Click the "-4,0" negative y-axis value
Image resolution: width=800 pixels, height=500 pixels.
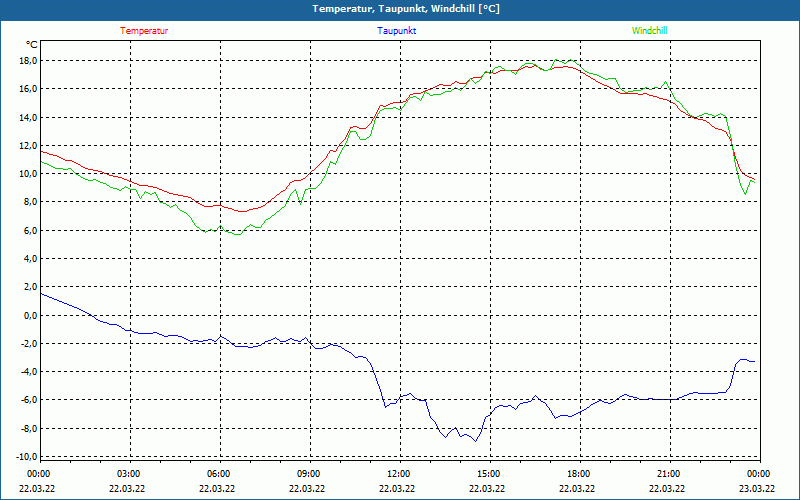point(29,371)
